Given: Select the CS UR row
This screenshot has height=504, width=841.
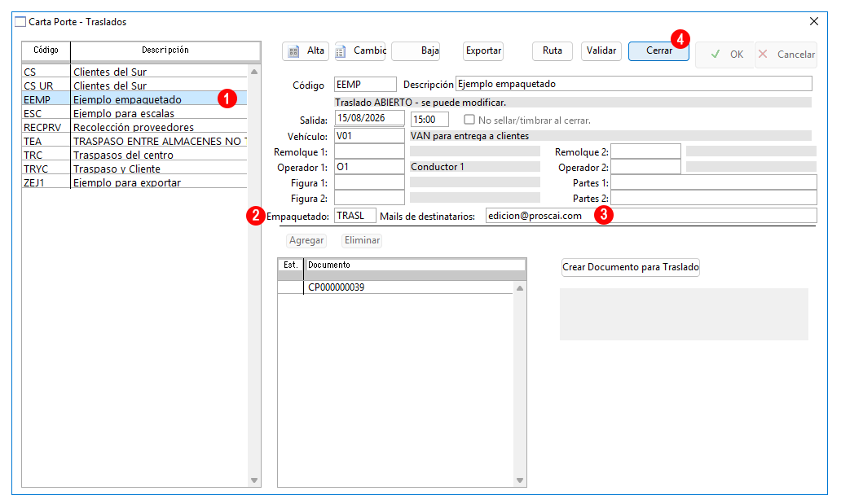Looking at the screenshot, I should click(134, 85).
